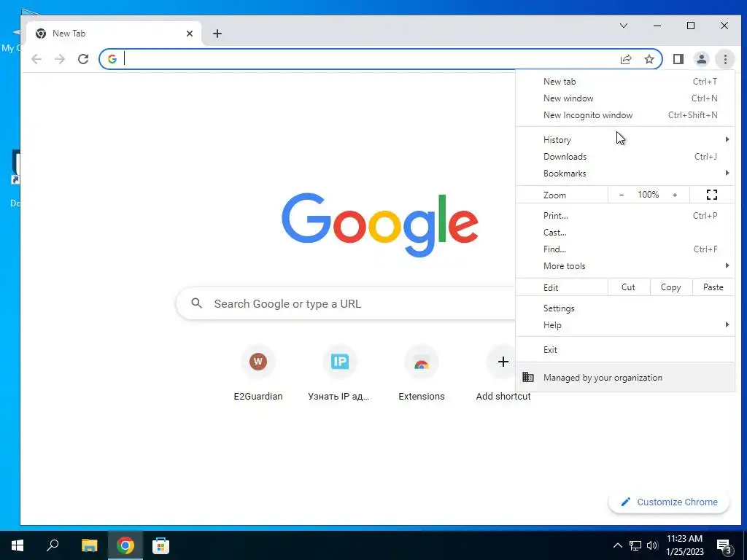The image size is (747, 560).
Task: Expand the More tools submenu
Action: point(625,265)
